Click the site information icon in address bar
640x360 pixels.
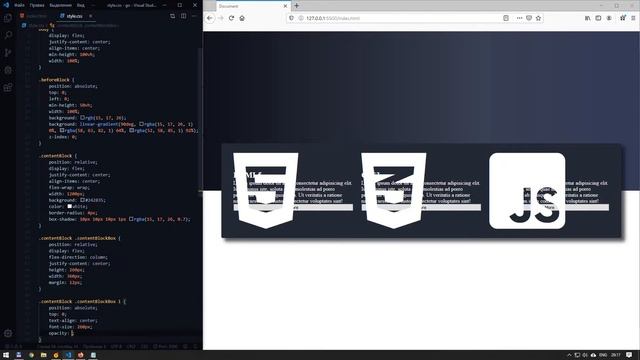pos(301,18)
